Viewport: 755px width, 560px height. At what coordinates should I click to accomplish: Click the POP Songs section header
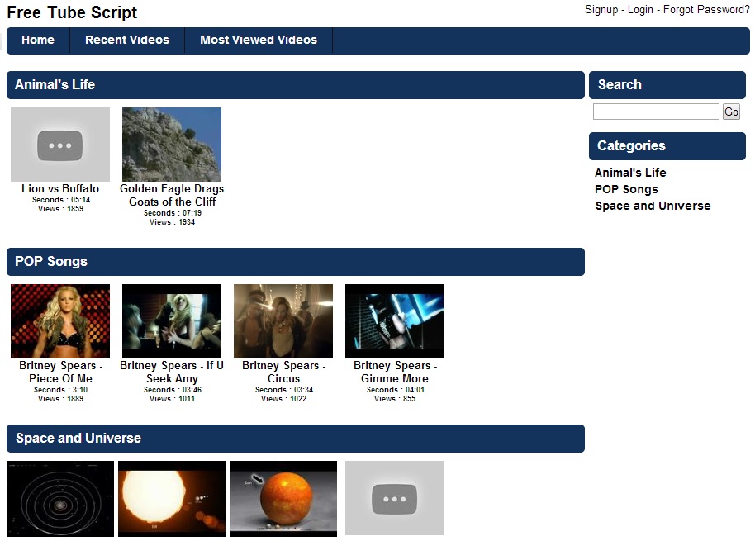tap(296, 262)
